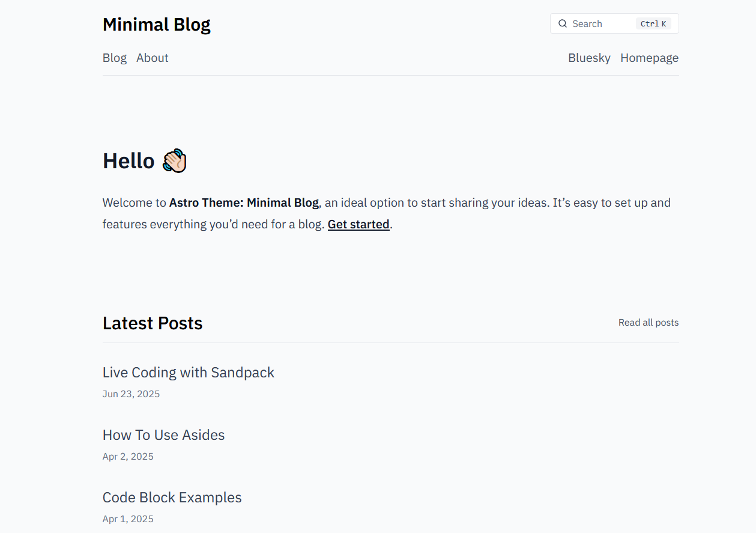Open Read all posts

pyautogui.click(x=648, y=322)
